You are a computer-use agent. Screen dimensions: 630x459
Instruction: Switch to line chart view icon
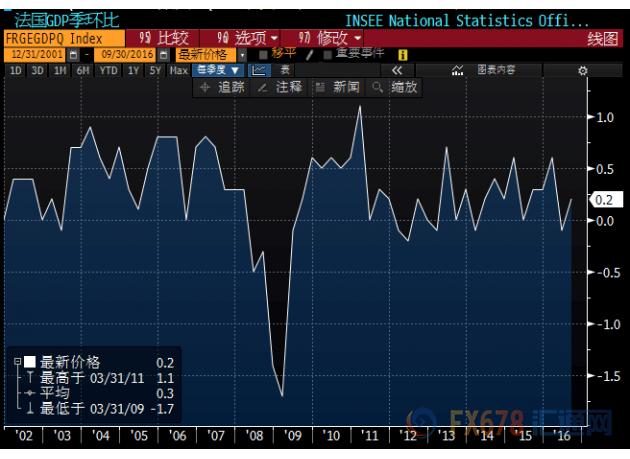258,70
